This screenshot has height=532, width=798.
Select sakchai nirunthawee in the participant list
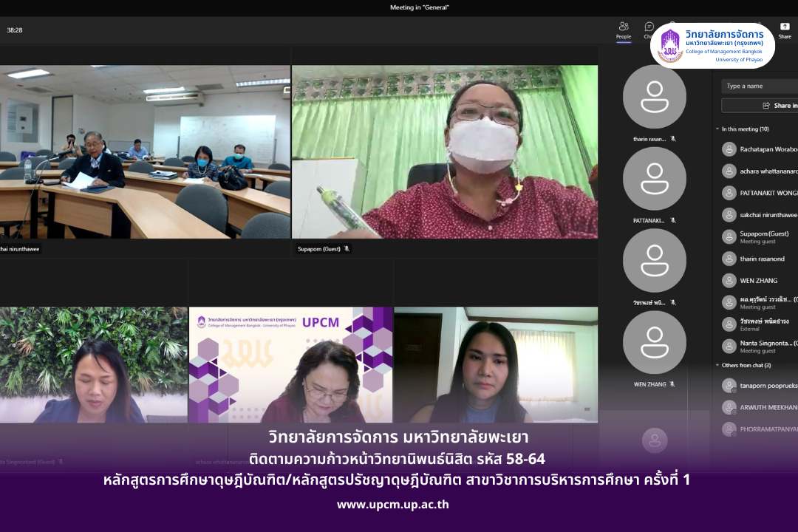pyautogui.click(x=768, y=215)
